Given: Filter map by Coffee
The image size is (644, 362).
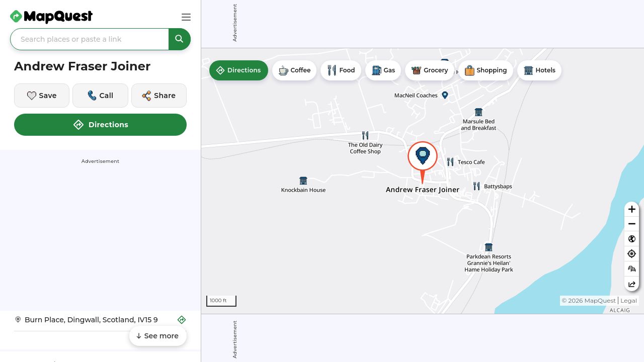Looking at the screenshot, I should tap(294, 70).
